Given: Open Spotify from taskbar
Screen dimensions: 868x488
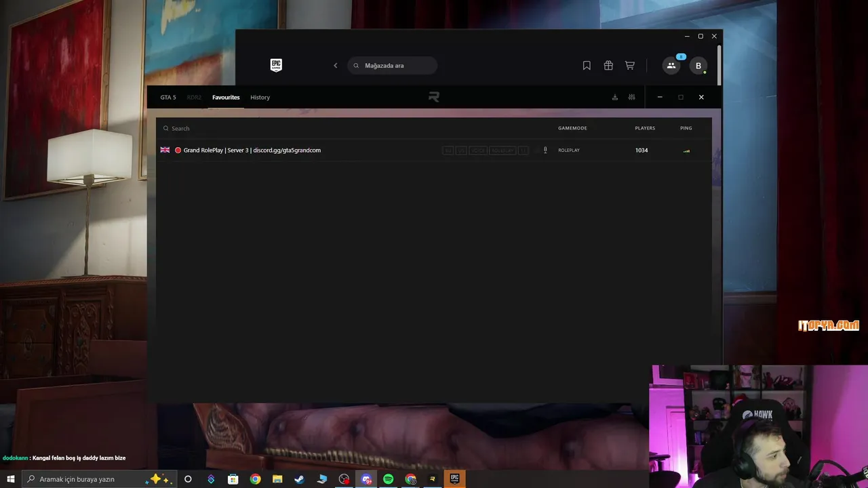Looking at the screenshot, I should pyautogui.click(x=388, y=479).
